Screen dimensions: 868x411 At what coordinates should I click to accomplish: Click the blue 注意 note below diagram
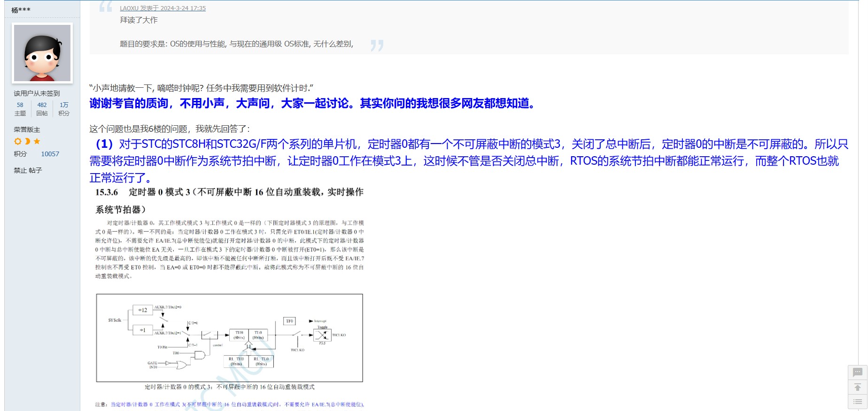[229, 404]
